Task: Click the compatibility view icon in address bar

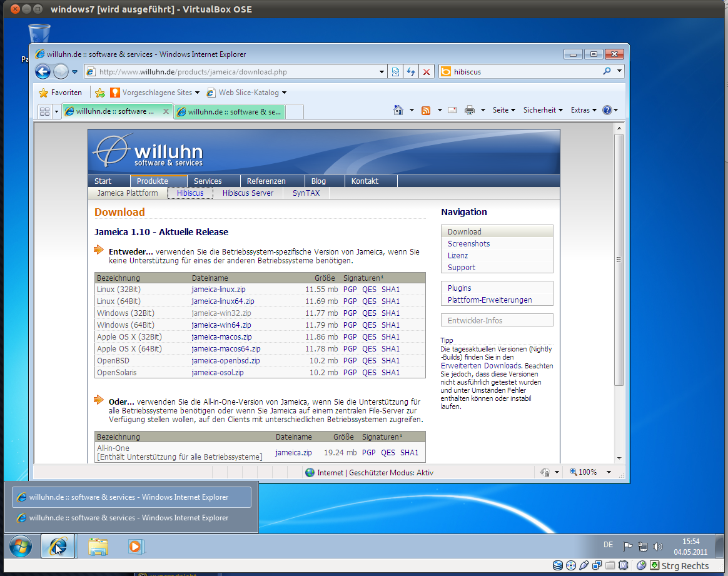Action: pos(395,71)
